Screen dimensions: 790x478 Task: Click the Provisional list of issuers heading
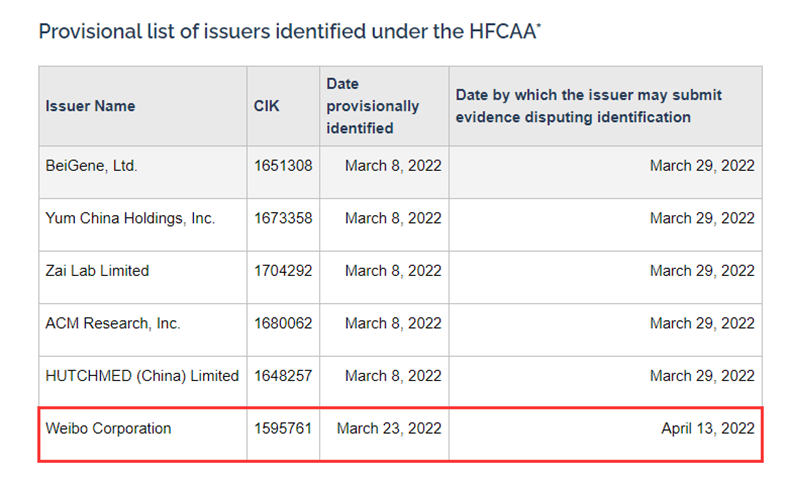286,31
